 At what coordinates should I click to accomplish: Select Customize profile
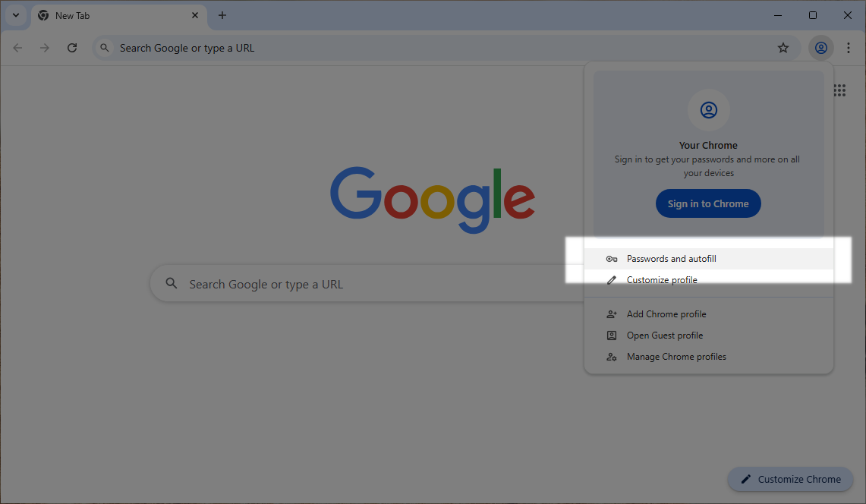pyautogui.click(x=709, y=280)
